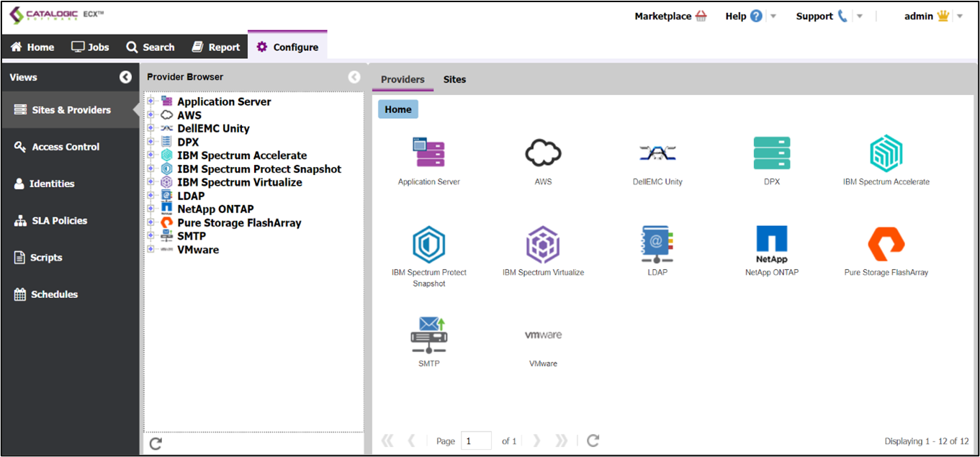
Task: Expand the Application Server tree node
Action: point(151,101)
